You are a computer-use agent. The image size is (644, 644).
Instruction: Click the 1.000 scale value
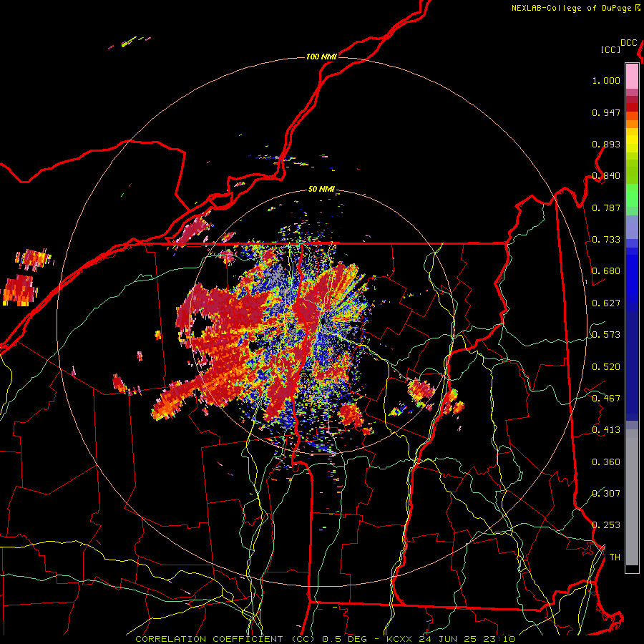coord(606,80)
